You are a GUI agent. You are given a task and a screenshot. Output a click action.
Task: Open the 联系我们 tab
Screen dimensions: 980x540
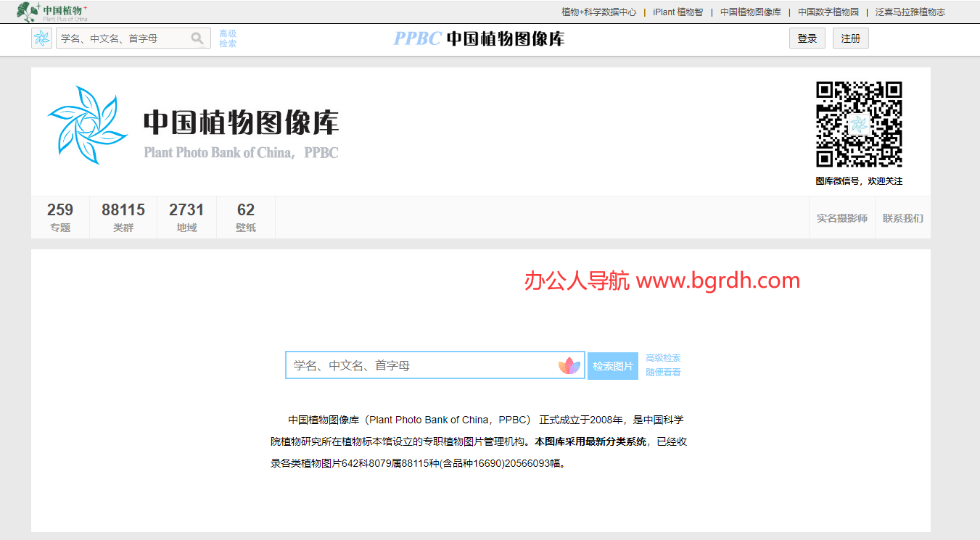point(903,218)
